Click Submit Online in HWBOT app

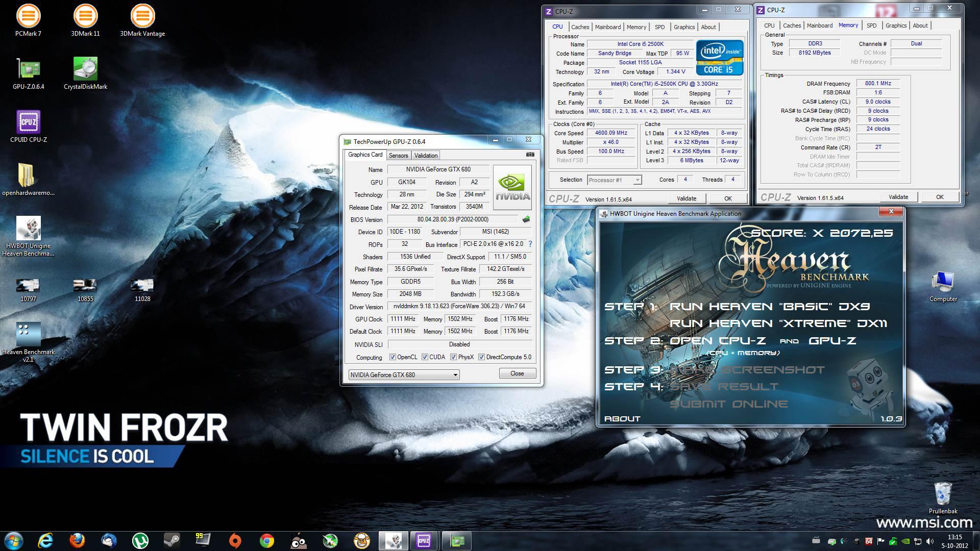coord(729,404)
